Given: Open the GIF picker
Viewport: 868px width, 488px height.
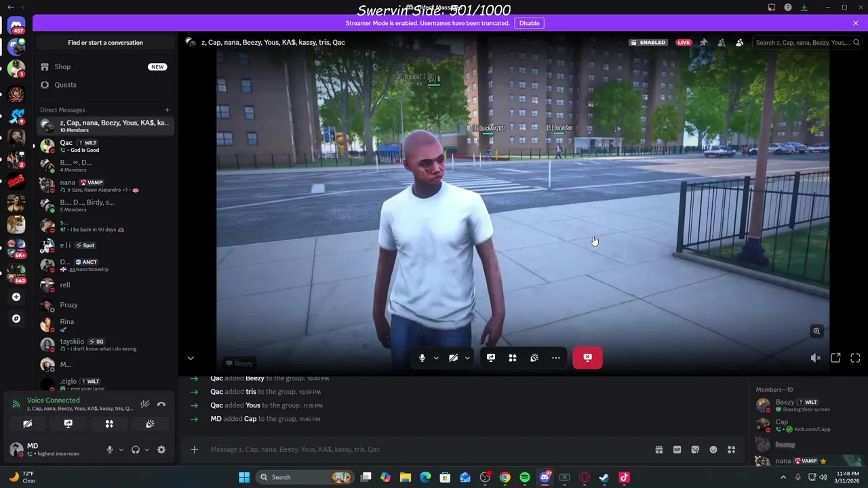Looking at the screenshot, I should (677, 449).
